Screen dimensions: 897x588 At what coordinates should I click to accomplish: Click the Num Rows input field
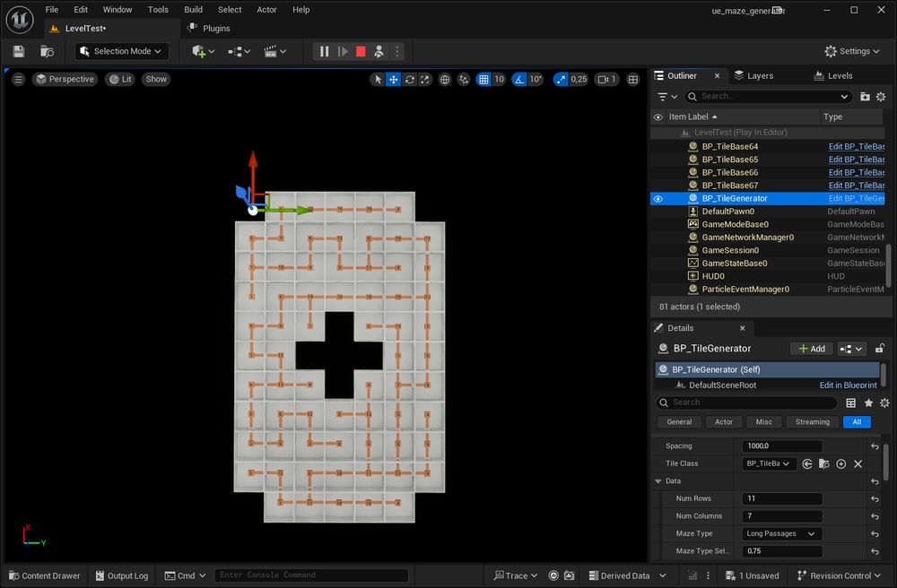click(x=781, y=498)
